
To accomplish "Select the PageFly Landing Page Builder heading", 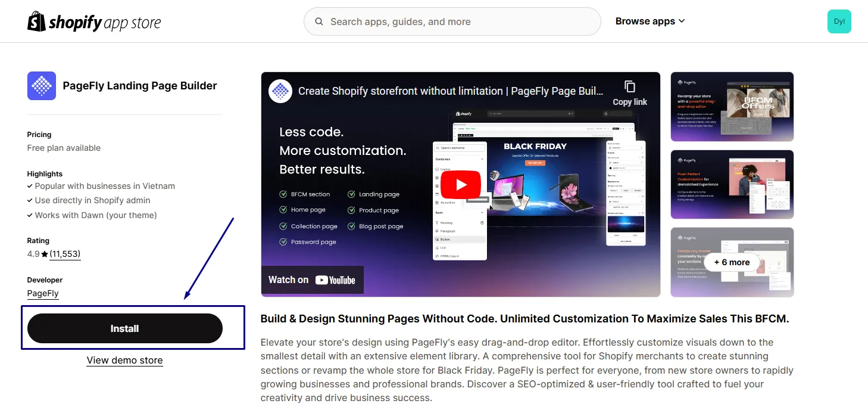I will pyautogui.click(x=140, y=86).
